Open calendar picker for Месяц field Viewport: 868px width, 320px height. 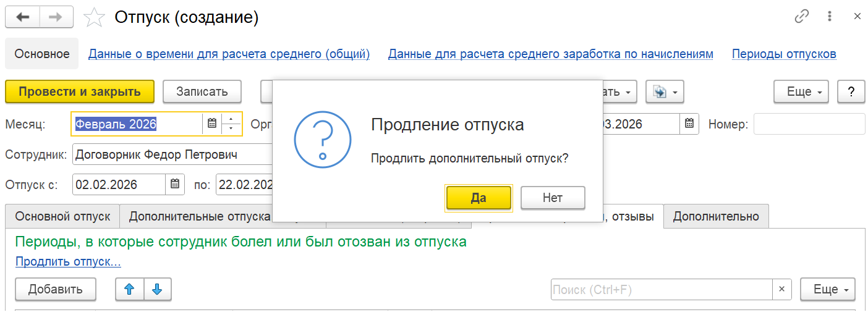tap(212, 124)
